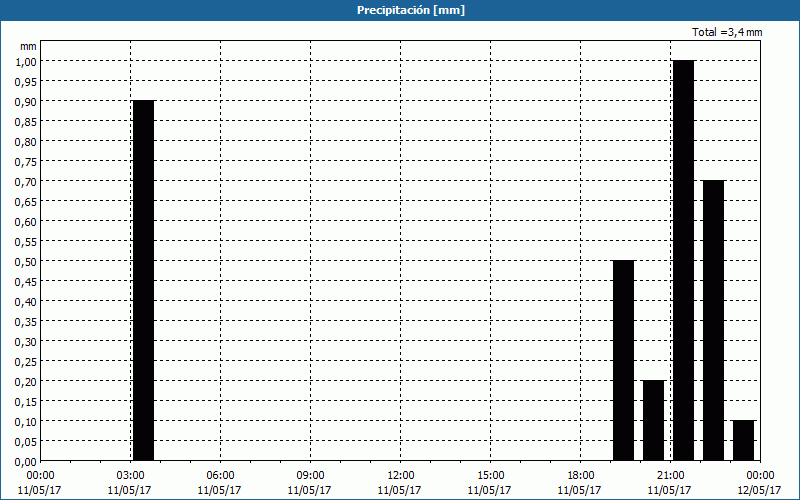Click the 0,05 y-axis label
This screenshot has height=500, width=800.
pos(26,441)
